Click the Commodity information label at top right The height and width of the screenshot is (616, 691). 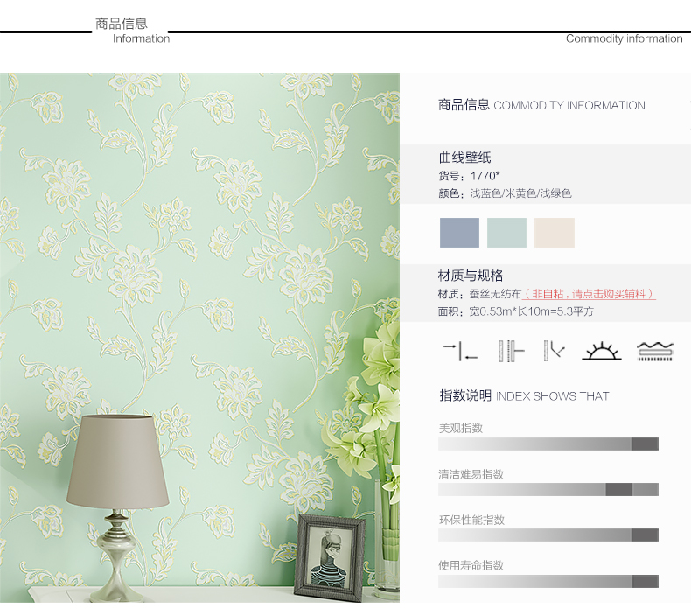click(x=624, y=38)
